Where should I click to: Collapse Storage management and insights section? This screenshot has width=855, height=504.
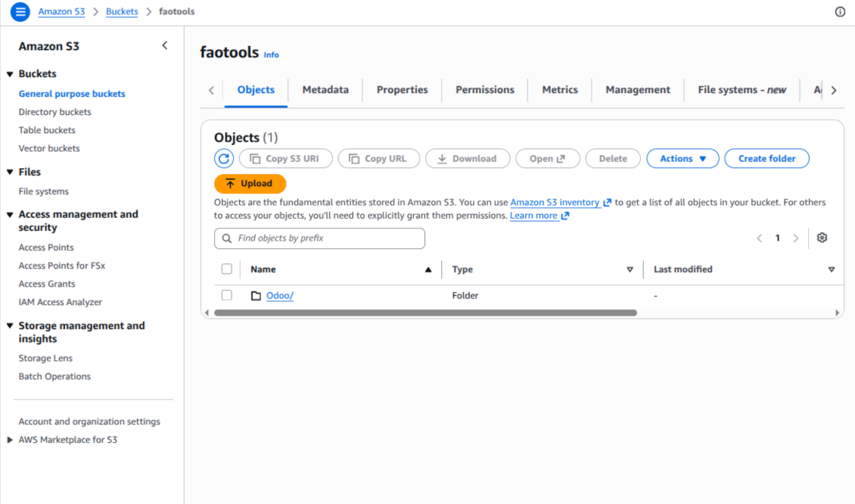pyautogui.click(x=10, y=325)
